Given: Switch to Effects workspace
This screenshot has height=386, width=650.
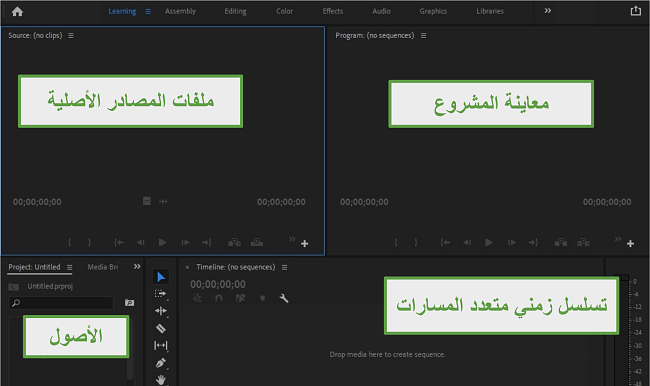Looking at the screenshot, I should click(x=333, y=12).
